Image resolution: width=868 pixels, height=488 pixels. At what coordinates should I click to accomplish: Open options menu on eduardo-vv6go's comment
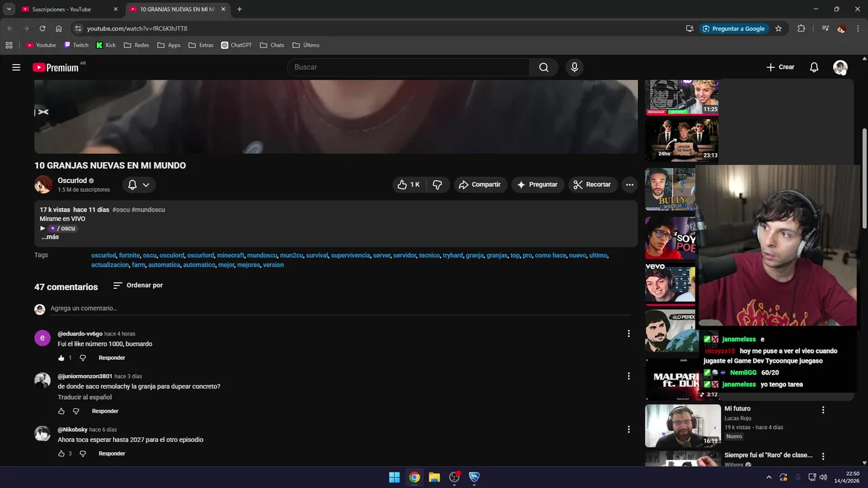(629, 333)
